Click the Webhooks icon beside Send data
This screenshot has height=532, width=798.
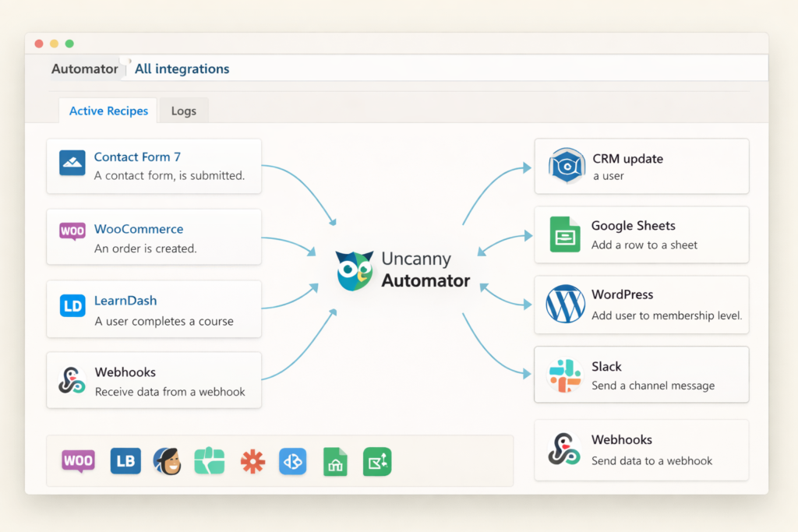coord(563,449)
